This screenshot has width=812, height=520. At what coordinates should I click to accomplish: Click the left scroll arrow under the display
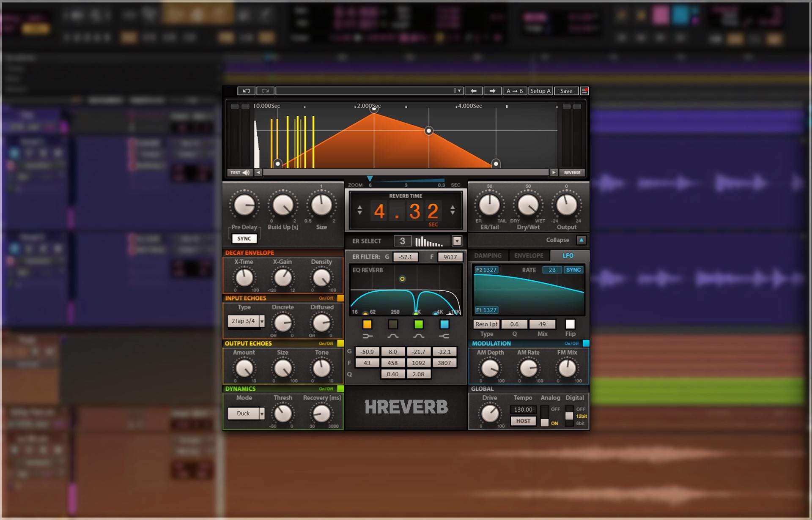tap(258, 172)
